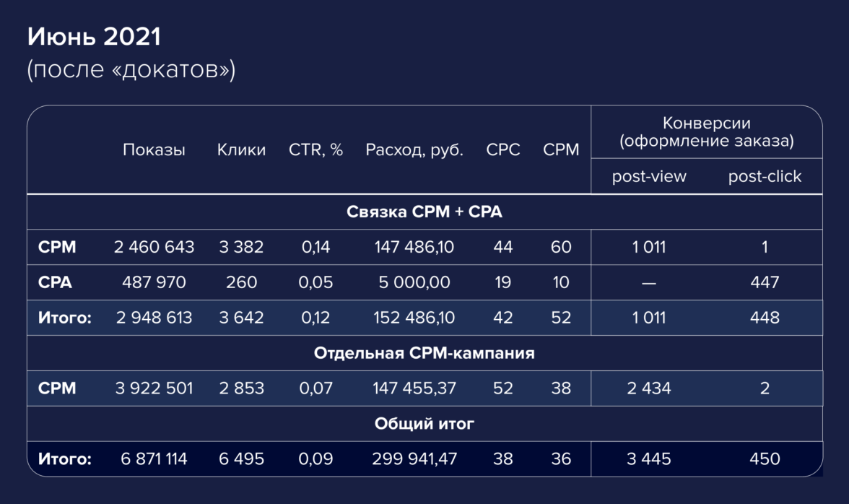Click the "Отдельная CPM-кампания" section heading
849x504 pixels.
425,354
